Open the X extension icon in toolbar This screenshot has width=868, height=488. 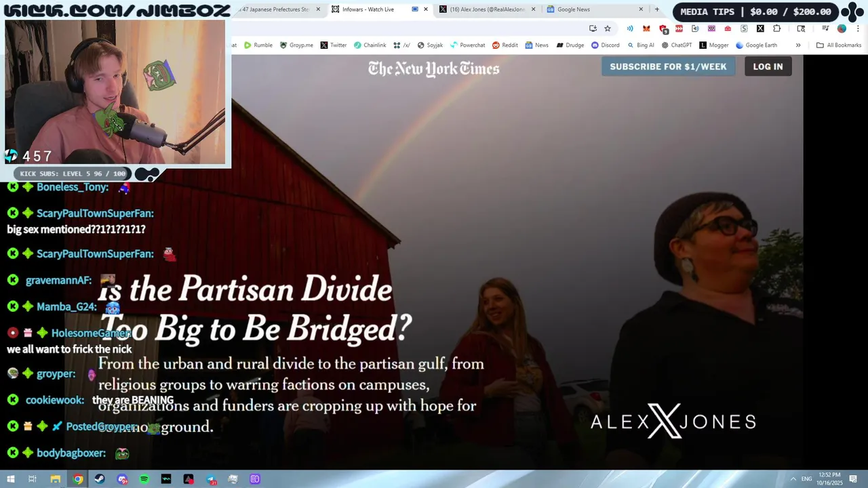(x=760, y=28)
